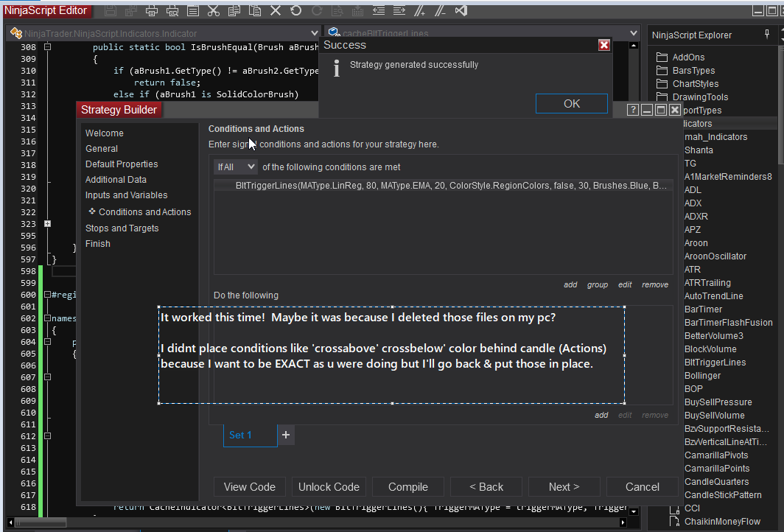This screenshot has width=784, height=532.
Task: Open the Additional Data step
Action: click(x=116, y=180)
